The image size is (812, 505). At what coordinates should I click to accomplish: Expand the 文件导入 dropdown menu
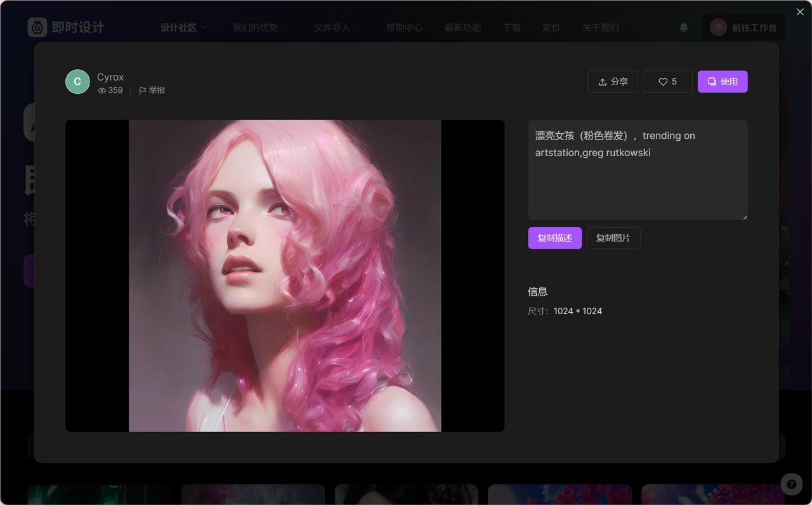point(338,28)
